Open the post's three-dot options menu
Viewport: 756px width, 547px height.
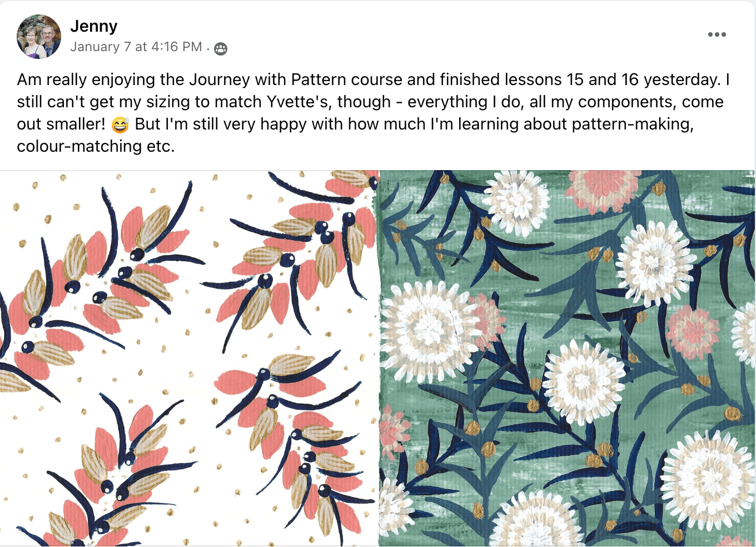[717, 34]
